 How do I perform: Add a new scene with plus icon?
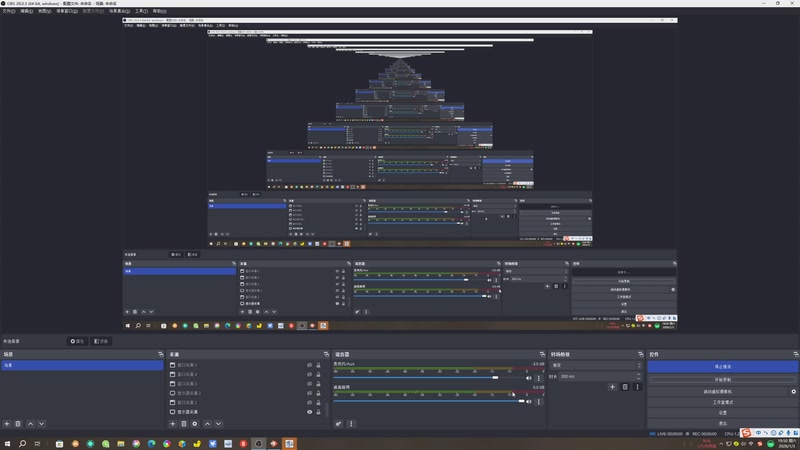pos(7,423)
